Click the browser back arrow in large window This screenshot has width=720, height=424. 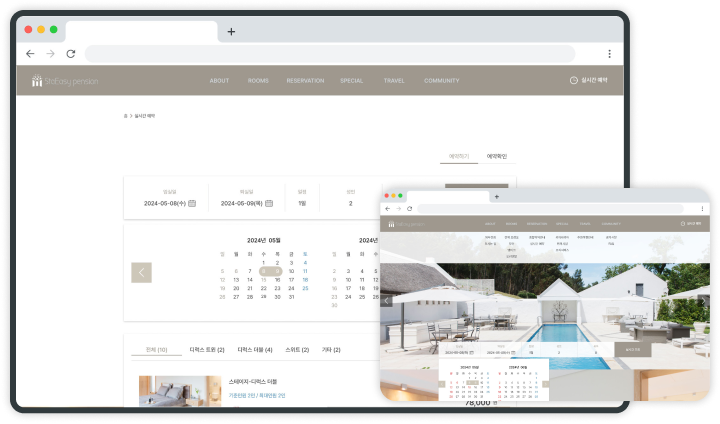[30, 54]
